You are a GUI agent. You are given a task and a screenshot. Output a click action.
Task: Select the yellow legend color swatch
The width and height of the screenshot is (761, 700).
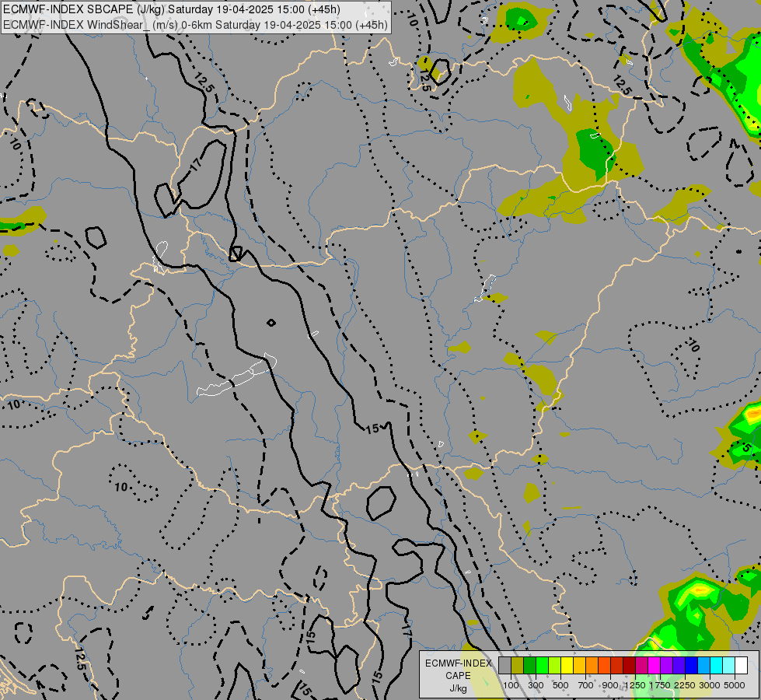coord(567,665)
